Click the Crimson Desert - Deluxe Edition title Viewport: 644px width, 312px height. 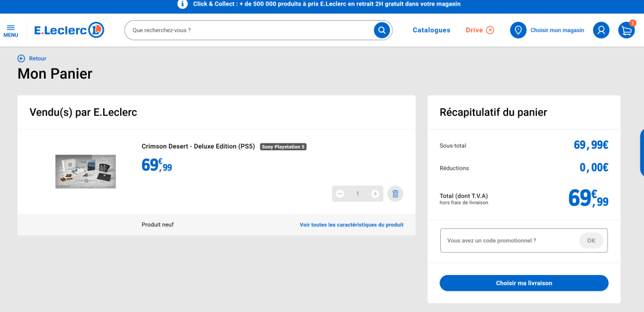(x=198, y=147)
